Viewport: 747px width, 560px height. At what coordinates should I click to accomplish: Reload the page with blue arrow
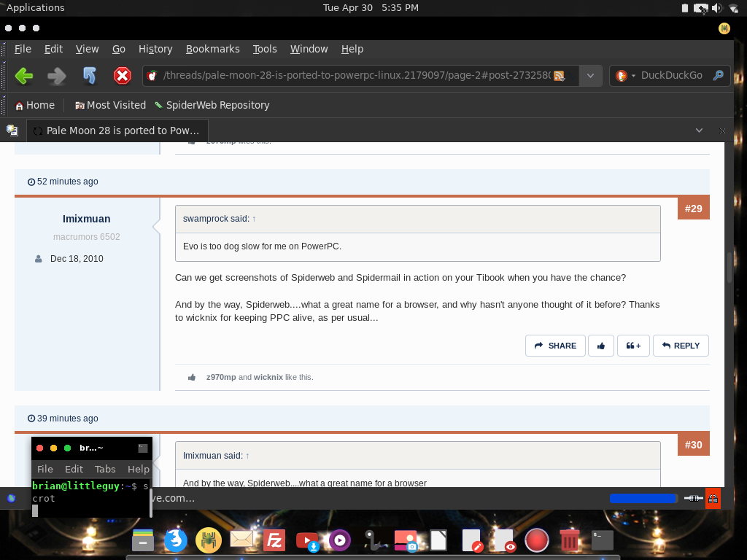coord(89,76)
